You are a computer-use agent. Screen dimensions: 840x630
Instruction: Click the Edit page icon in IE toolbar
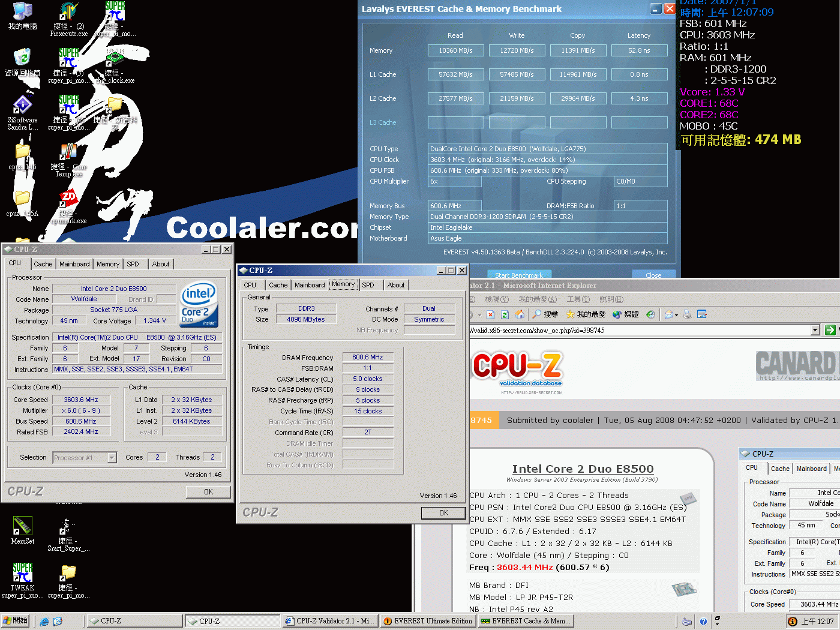pos(702,314)
